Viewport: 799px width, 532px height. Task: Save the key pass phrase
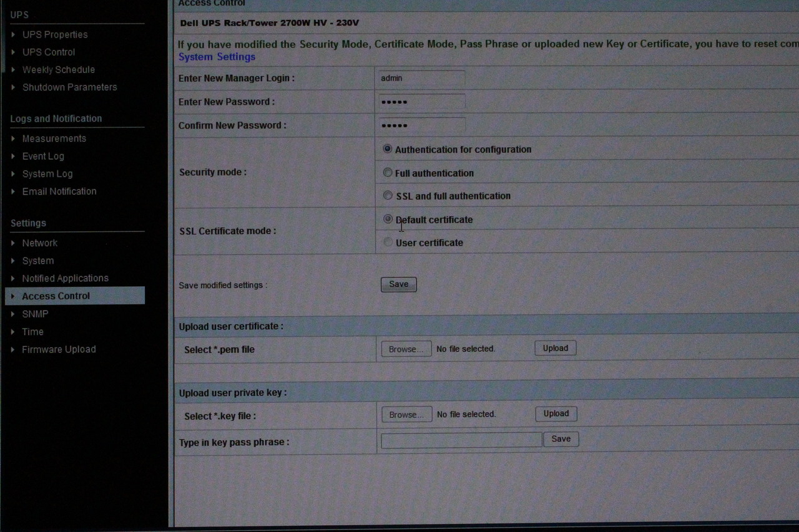coord(561,439)
